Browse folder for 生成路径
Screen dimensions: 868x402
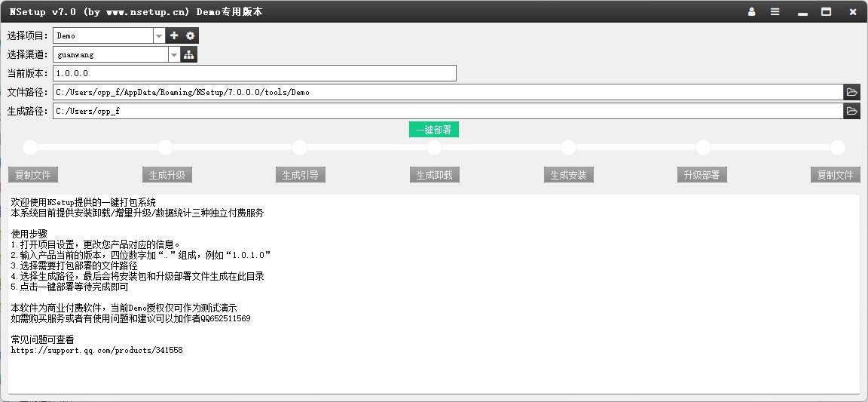click(852, 111)
